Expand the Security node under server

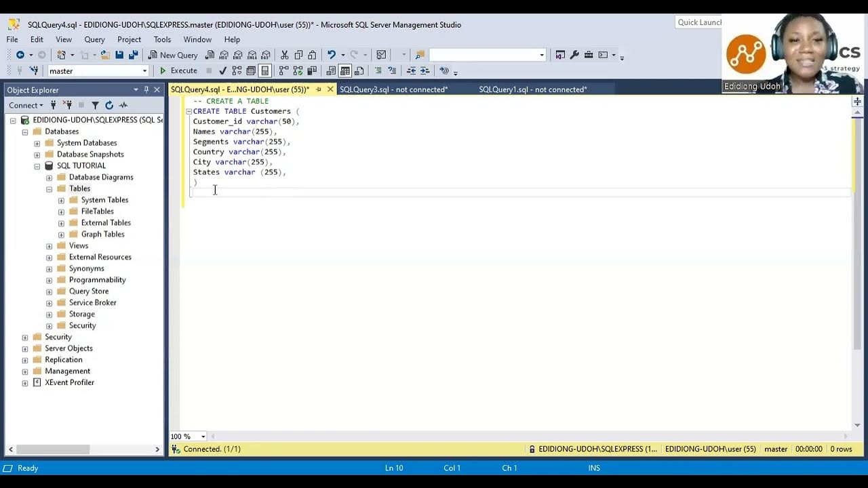point(25,338)
